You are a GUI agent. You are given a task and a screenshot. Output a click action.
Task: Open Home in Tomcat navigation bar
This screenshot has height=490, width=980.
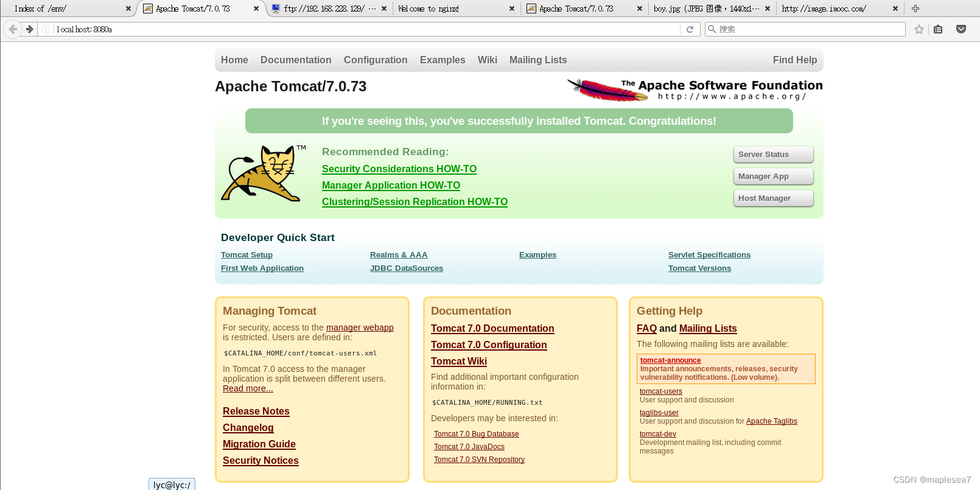(x=234, y=60)
